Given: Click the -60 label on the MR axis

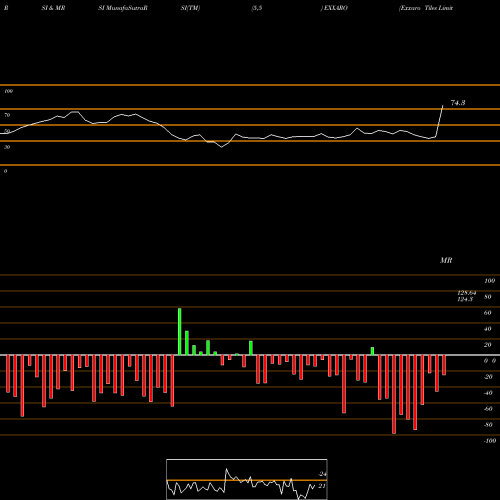Looking at the screenshot, I should click(x=488, y=409).
